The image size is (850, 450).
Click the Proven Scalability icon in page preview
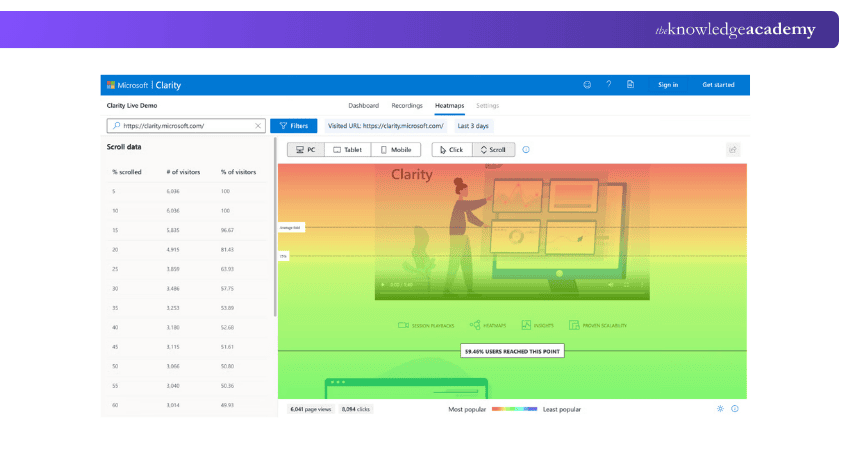(x=574, y=325)
